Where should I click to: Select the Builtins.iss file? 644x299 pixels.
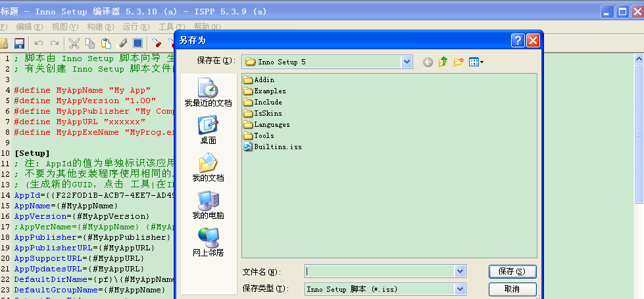coord(273,147)
